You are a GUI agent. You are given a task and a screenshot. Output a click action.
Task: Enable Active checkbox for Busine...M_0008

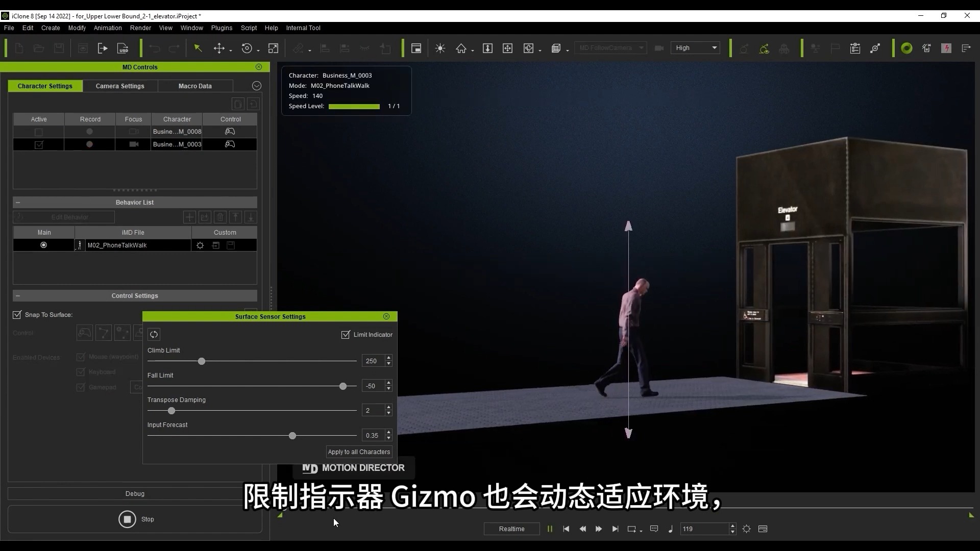[39, 132]
